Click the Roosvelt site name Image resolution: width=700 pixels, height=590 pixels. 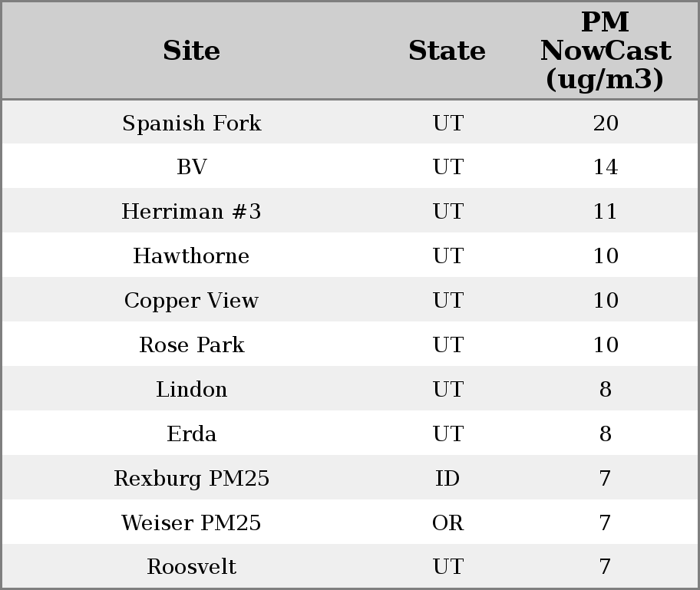(191, 567)
